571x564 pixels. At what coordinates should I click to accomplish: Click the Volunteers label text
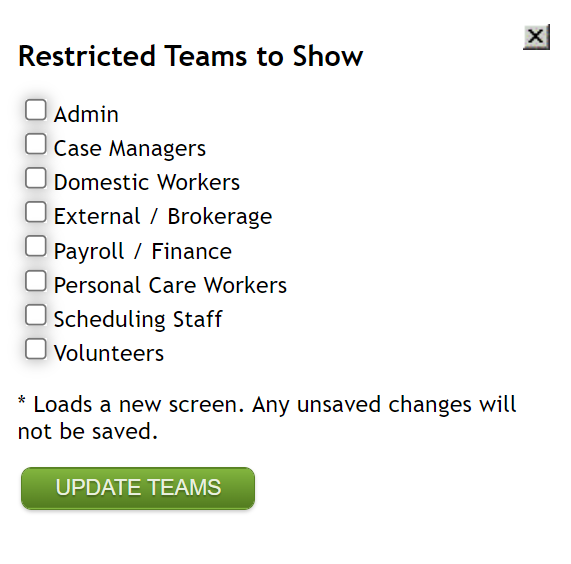click(x=109, y=353)
